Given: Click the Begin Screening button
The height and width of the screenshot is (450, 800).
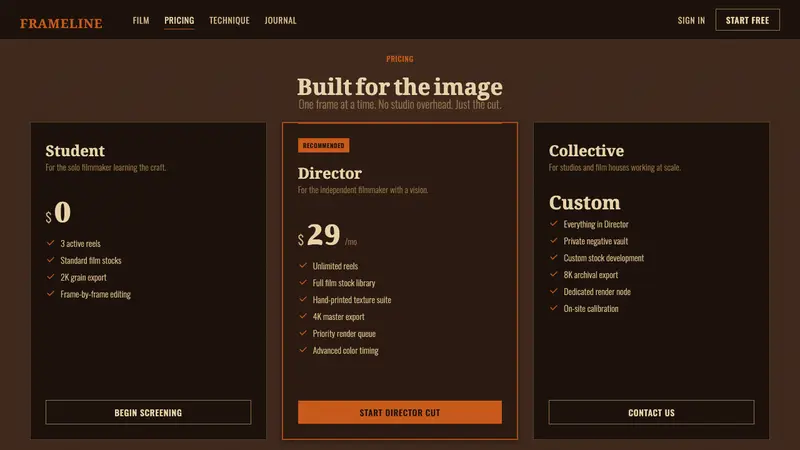Looking at the screenshot, I should click(148, 412).
